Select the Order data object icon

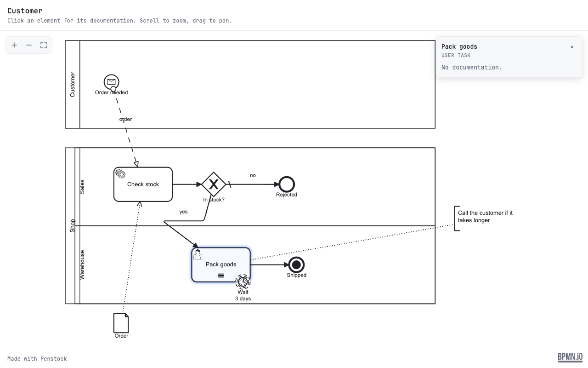pyautogui.click(x=121, y=323)
